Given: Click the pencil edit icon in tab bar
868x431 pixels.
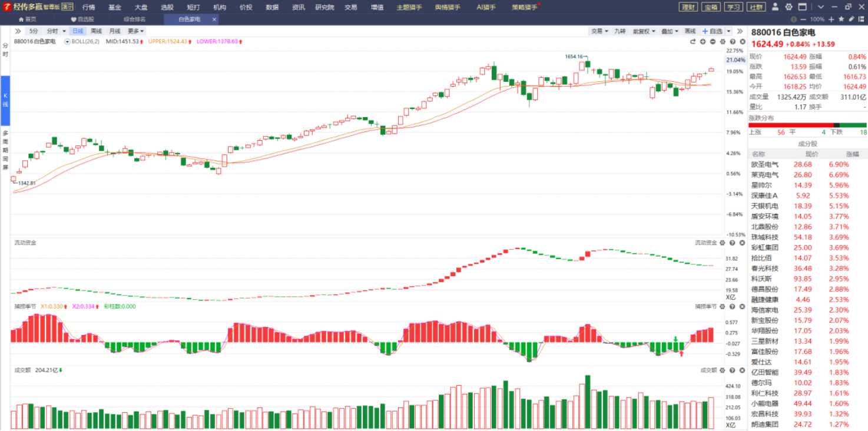Looking at the screenshot, I should coord(852,19).
